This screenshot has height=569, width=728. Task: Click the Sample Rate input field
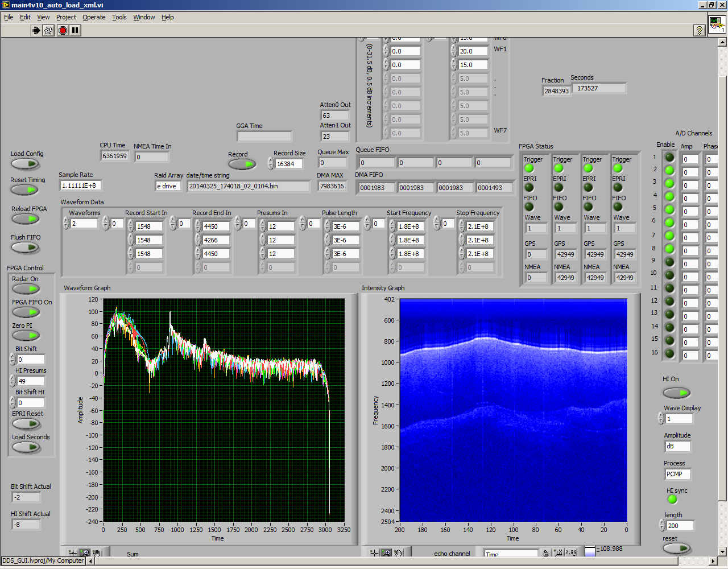pyautogui.click(x=80, y=185)
